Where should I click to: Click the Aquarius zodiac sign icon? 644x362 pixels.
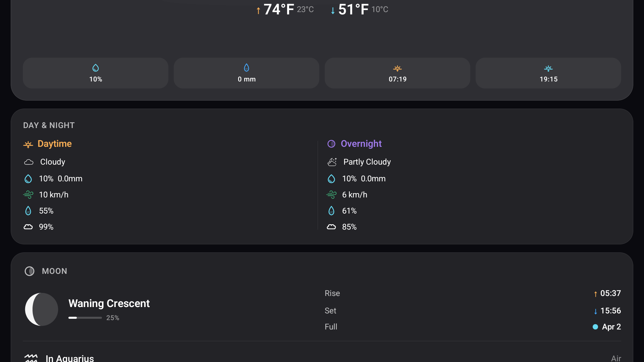point(31,358)
